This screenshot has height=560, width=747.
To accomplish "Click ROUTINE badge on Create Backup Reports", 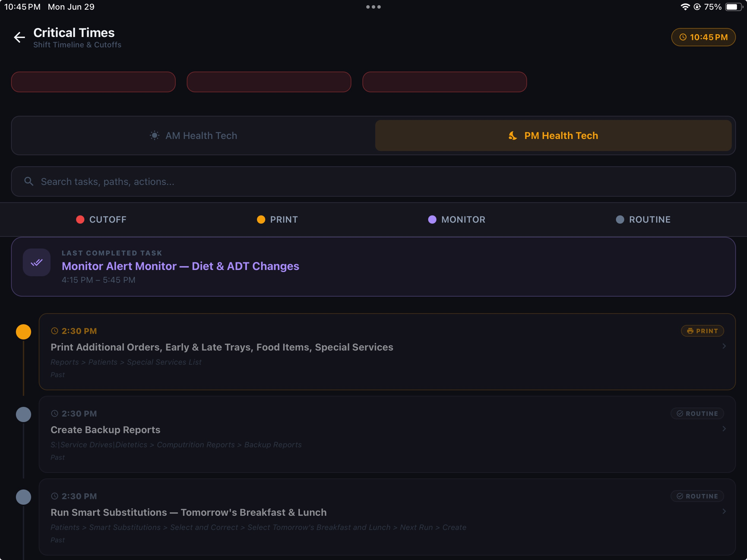I will [x=697, y=413].
